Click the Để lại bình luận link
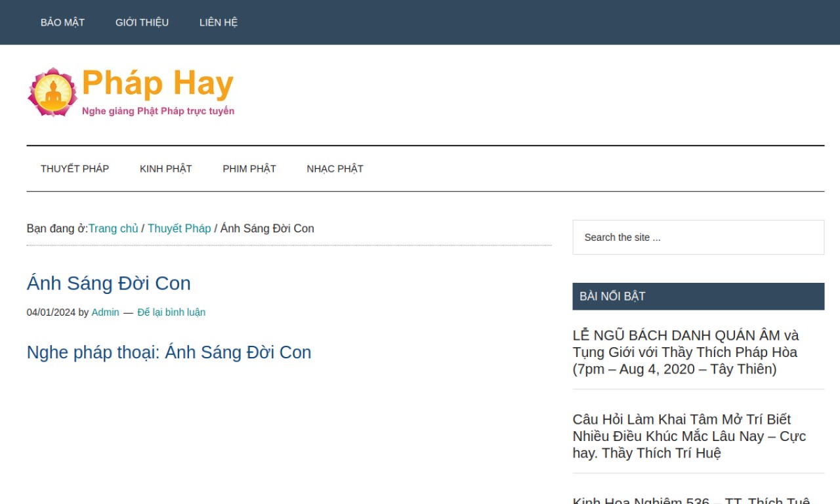This screenshot has height=504, width=840. coord(171,312)
